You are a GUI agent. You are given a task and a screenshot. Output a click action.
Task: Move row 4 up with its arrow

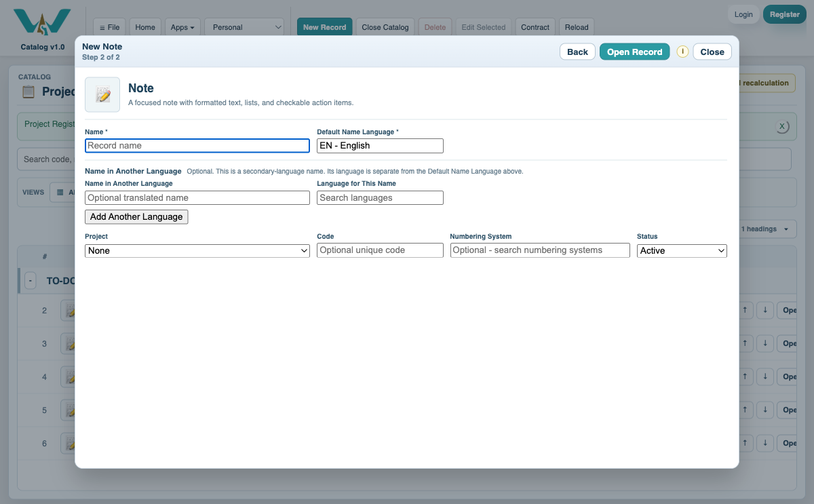[745, 376]
